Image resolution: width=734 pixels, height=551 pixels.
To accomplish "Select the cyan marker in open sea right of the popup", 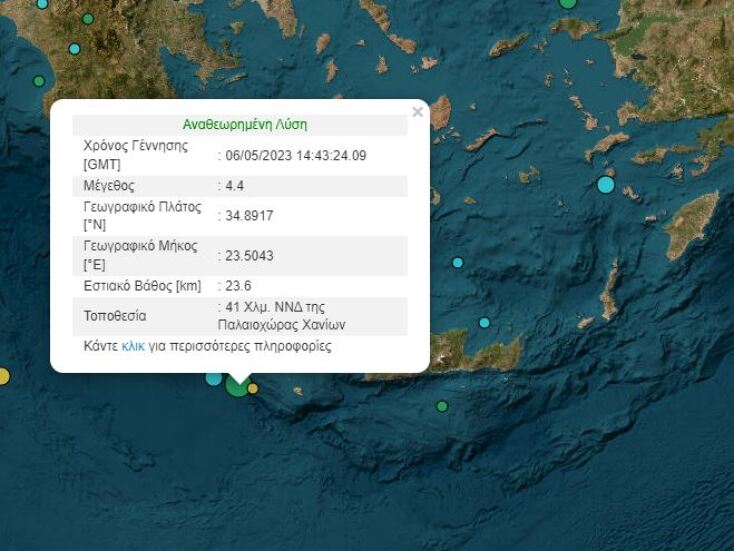I will coord(458,263).
